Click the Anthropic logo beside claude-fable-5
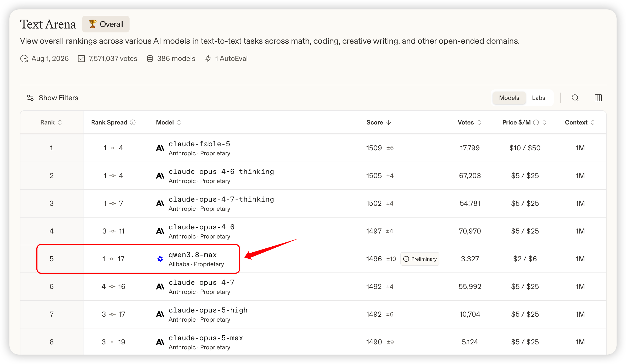The image size is (626, 364). (160, 148)
